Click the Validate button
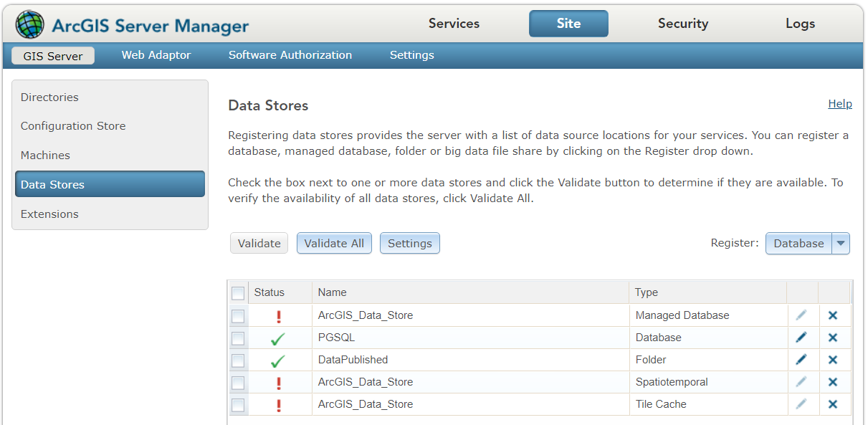This screenshot has width=868, height=425. click(x=259, y=244)
